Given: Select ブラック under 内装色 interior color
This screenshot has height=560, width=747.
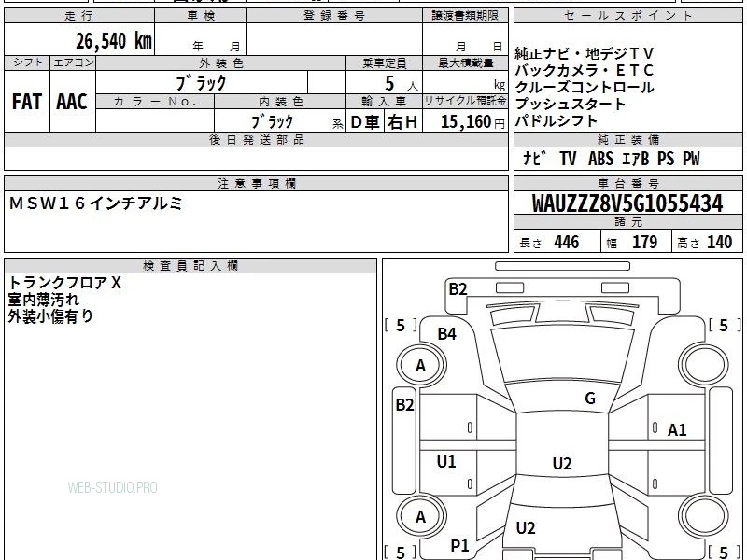Looking at the screenshot, I should tap(272, 121).
